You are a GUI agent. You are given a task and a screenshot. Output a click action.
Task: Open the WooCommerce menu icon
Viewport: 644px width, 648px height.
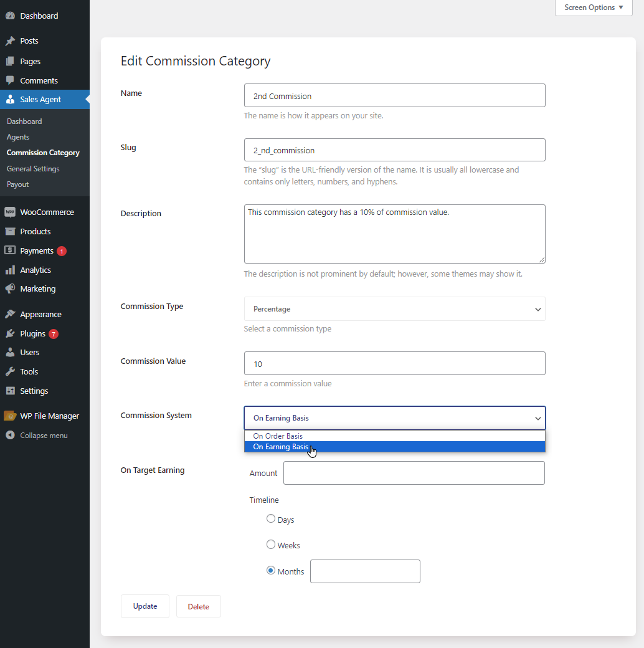tap(11, 212)
